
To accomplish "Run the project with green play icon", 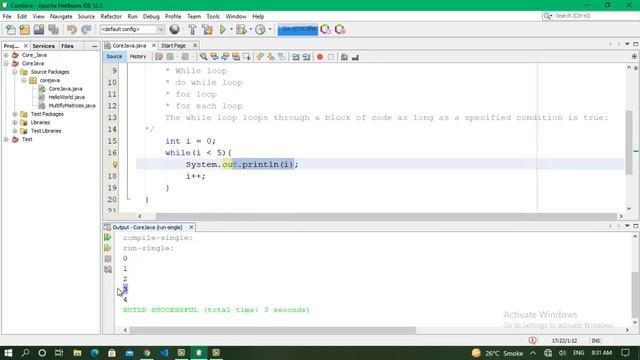I will pos(222,29).
